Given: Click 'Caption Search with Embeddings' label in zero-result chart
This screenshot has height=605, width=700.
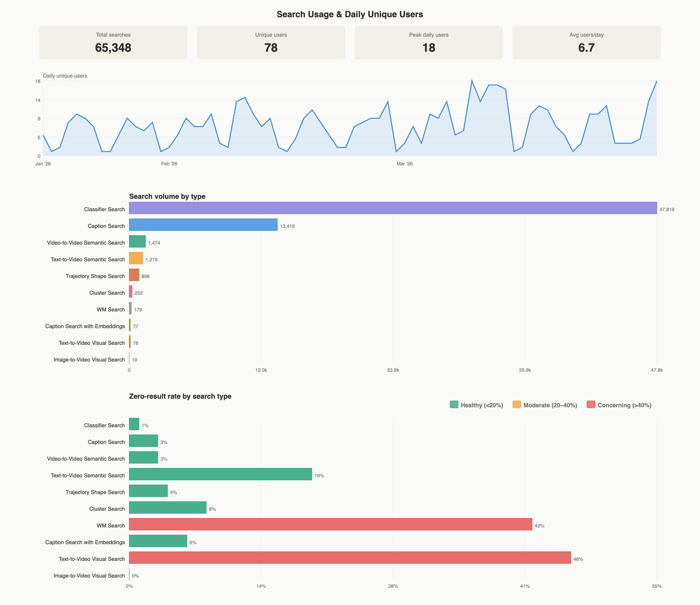Looking at the screenshot, I should coord(85,543).
